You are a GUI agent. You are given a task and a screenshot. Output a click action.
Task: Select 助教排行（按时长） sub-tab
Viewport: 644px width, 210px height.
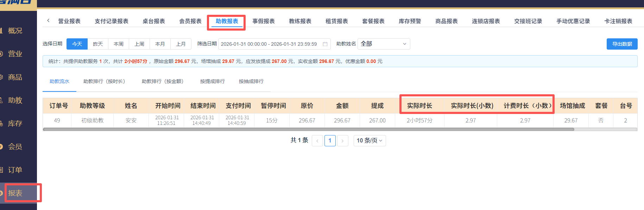tap(104, 81)
